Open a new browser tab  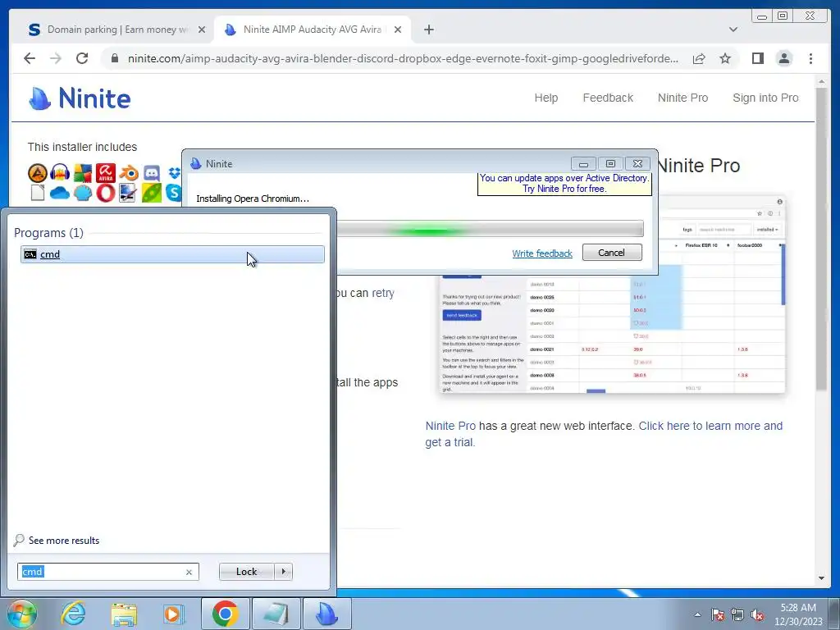428,30
